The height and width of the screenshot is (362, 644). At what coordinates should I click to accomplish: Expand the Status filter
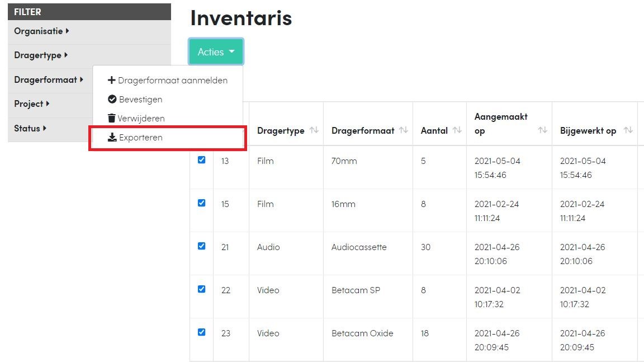[30, 128]
